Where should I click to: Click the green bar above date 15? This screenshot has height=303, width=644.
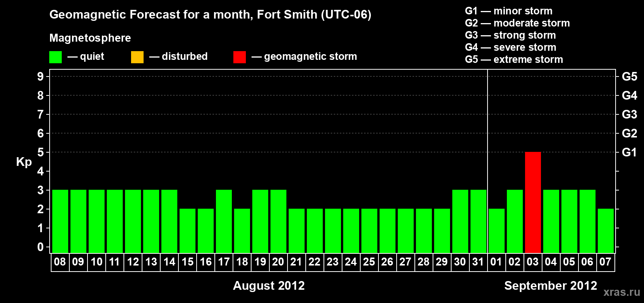[x=188, y=231]
